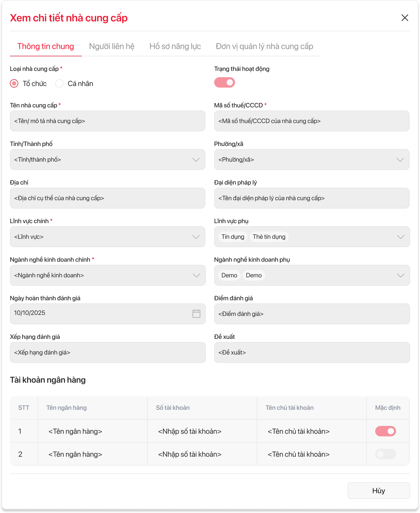
Task: Open the Hồ sơ năng lực tab
Action: (175, 46)
